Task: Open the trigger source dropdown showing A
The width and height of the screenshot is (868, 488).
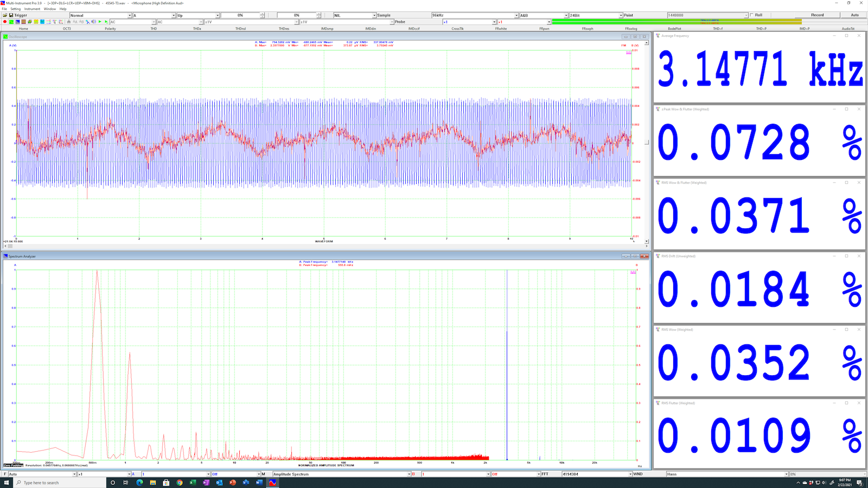Action: tap(154, 15)
